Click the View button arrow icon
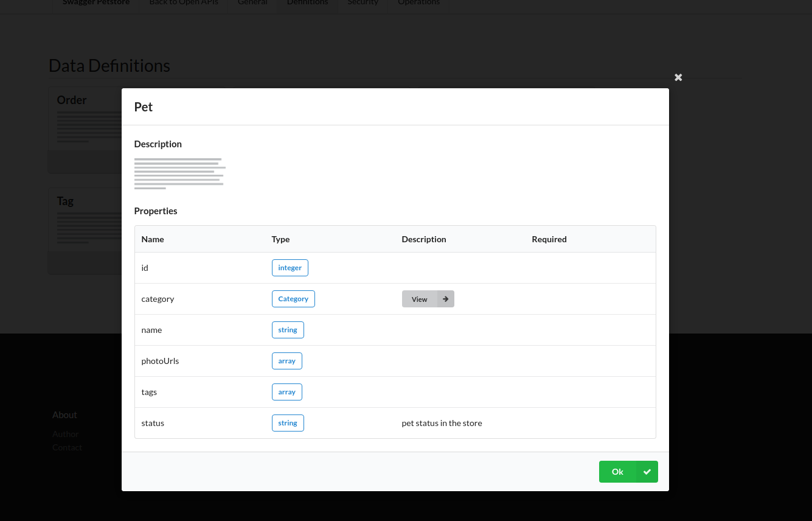This screenshot has height=521, width=812. 446,299
